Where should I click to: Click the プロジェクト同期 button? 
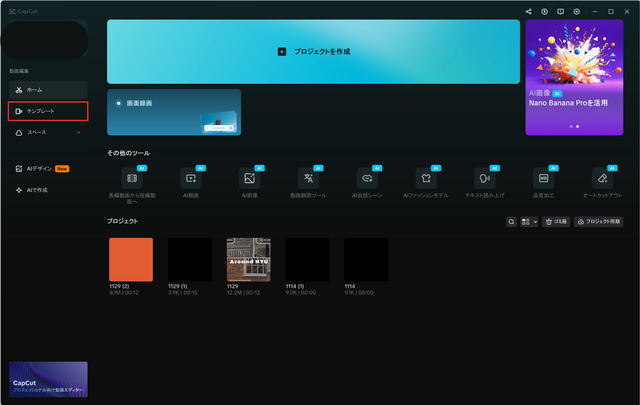(598, 221)
